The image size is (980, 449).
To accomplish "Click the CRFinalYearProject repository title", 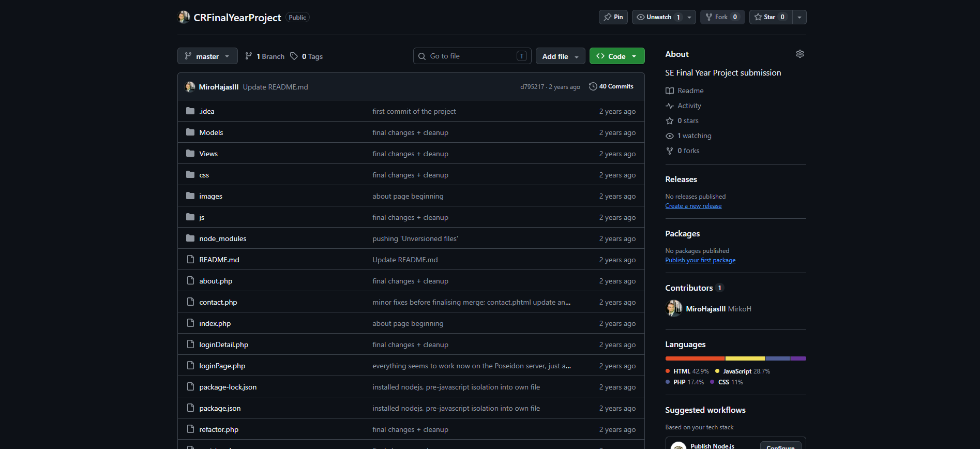I will coord(237,18).
